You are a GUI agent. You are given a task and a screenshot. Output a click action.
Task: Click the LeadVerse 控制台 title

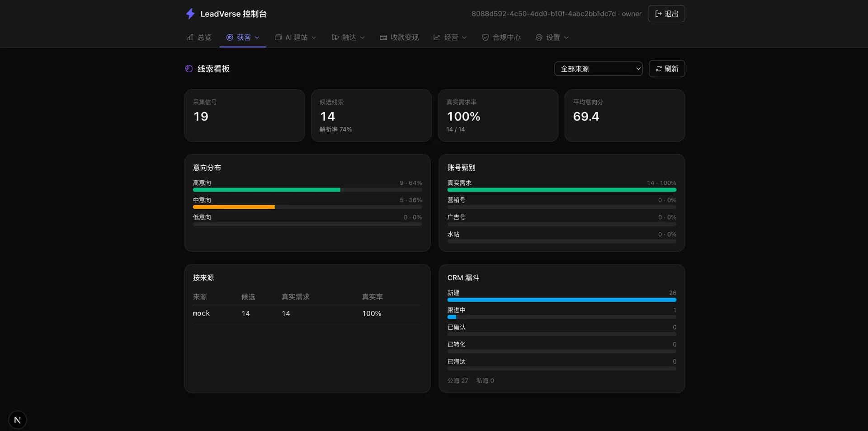[233, 14]
